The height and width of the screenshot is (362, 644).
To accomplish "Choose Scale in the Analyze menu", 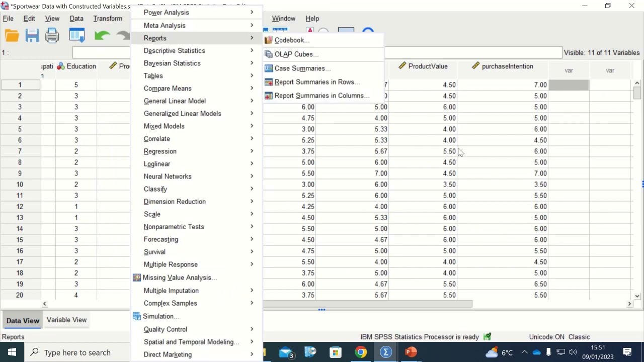I will pos(197,214).
